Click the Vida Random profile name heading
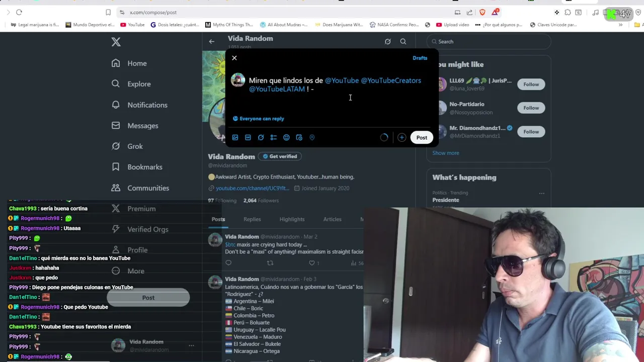 click(231, 156)
